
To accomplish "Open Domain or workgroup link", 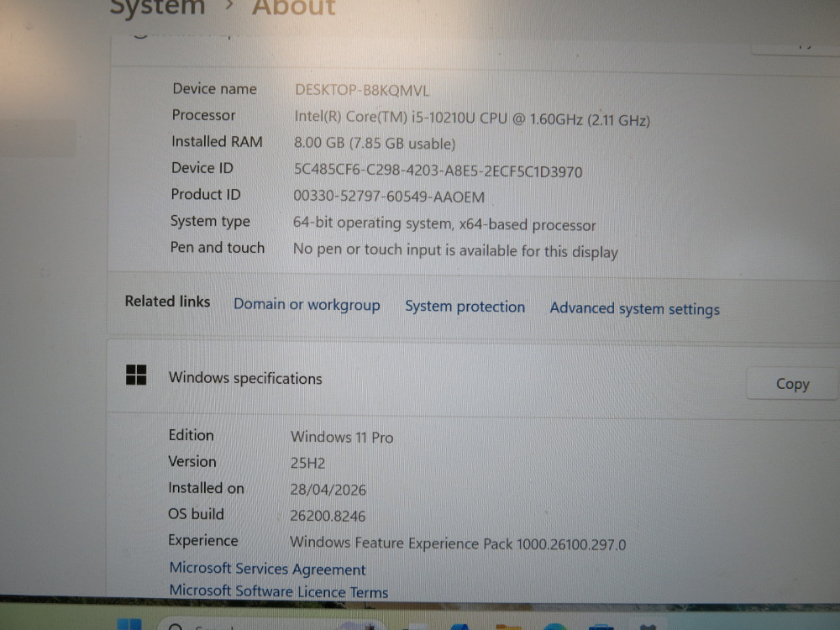I will tap(307, 304).
